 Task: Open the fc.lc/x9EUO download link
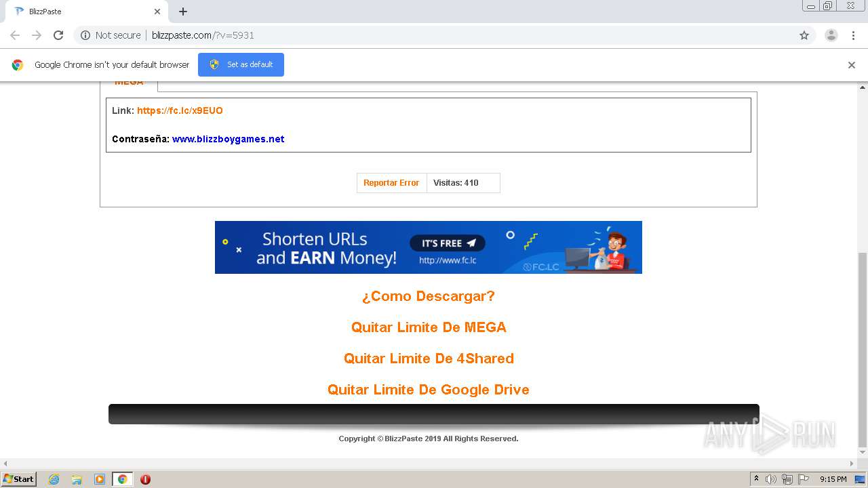tap(180, 110)
